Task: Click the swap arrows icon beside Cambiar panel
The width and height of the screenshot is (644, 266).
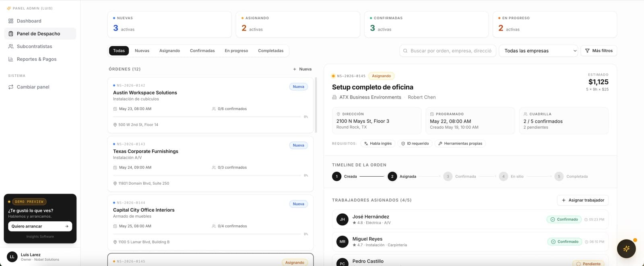Action: point(11,87)
